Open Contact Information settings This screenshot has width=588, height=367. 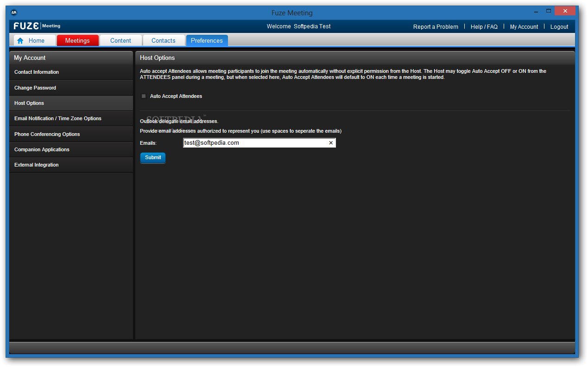[x=71, y=72]
